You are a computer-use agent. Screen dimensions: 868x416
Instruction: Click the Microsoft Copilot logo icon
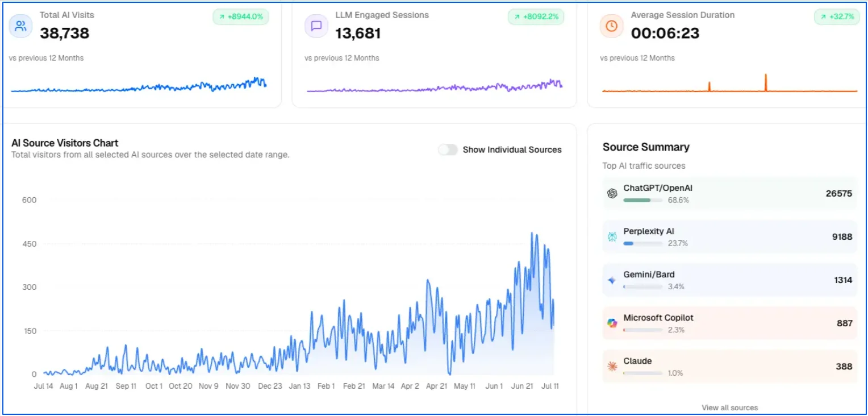[x=612, y=323]
